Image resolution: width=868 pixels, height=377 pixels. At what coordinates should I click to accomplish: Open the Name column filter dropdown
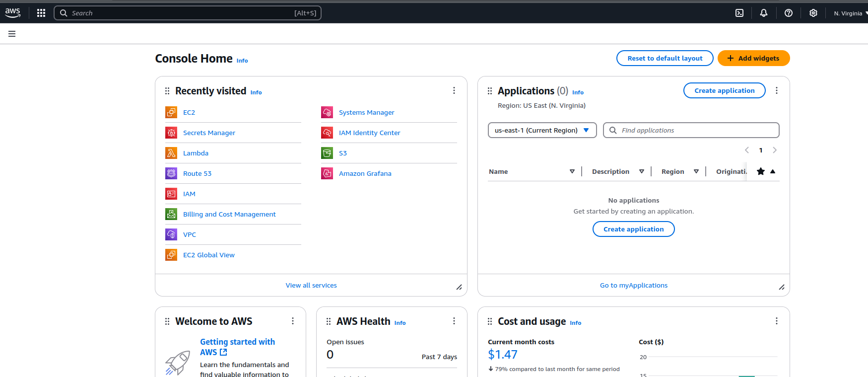pos(572,171)
